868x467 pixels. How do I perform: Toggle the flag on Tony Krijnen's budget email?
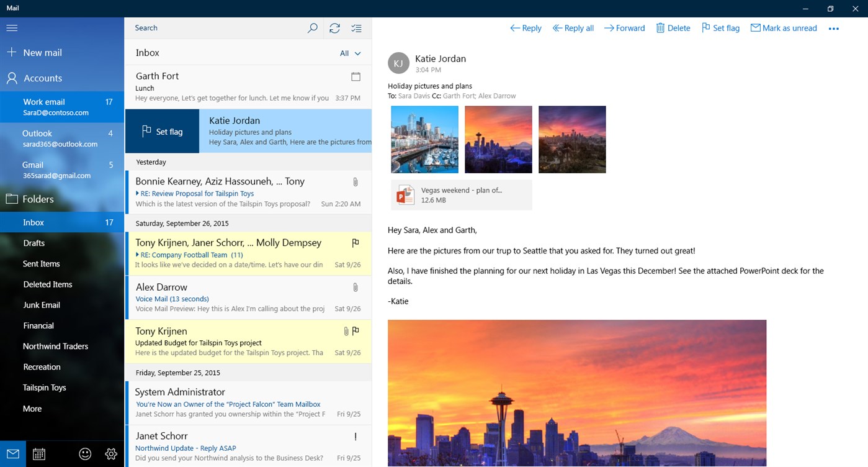click(356, 331)
